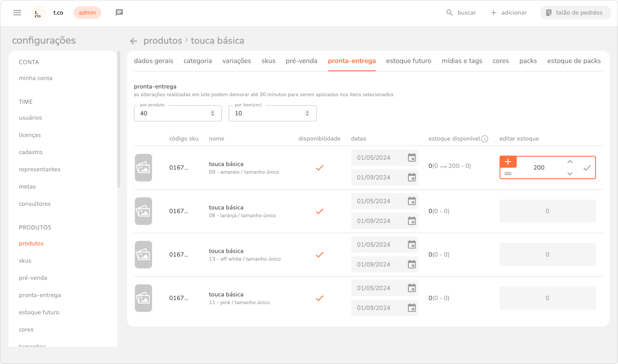This screenshot has height=364, width=618.
Task: Click the orange plus add-stock button
Action: tap(508, 162)
